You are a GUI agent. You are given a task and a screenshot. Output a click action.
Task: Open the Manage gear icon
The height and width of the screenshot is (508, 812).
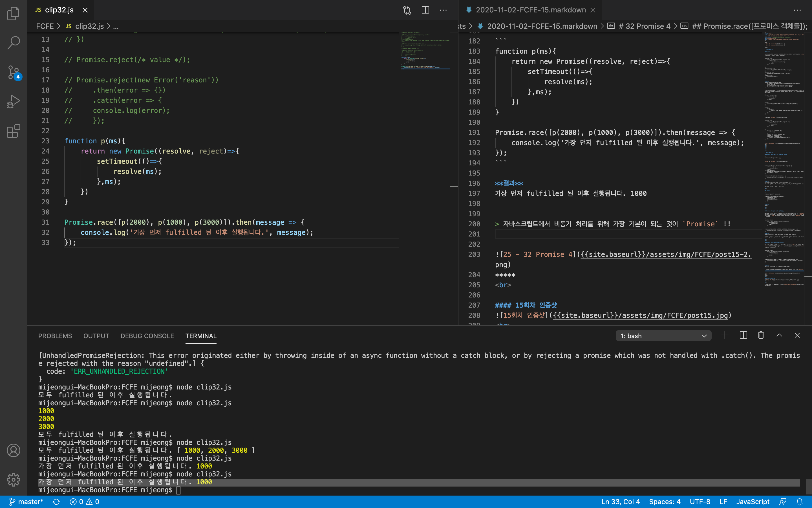point(14,480)
